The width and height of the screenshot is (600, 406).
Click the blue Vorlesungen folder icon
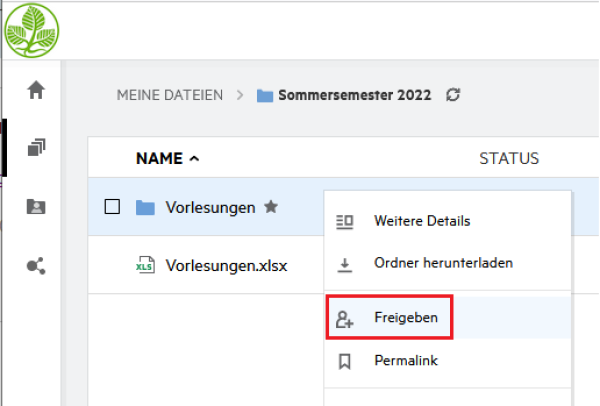pyautogui.click(x=145, y=207)
